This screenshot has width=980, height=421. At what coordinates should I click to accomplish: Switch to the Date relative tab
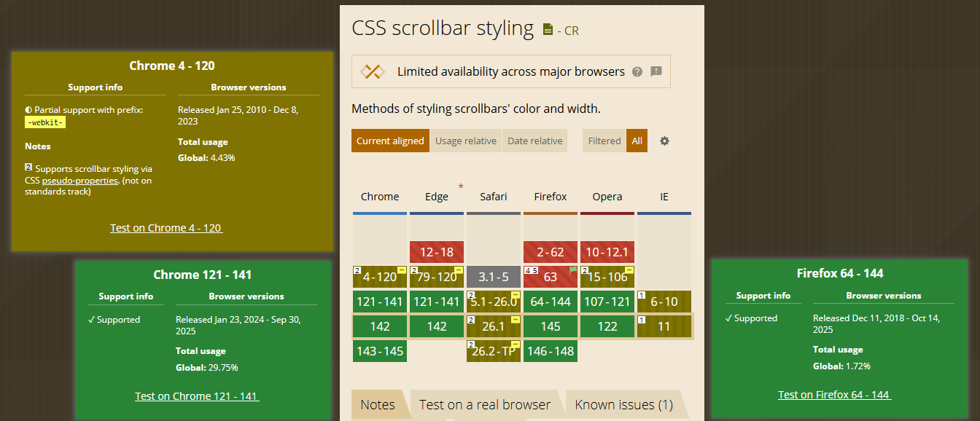534,141
